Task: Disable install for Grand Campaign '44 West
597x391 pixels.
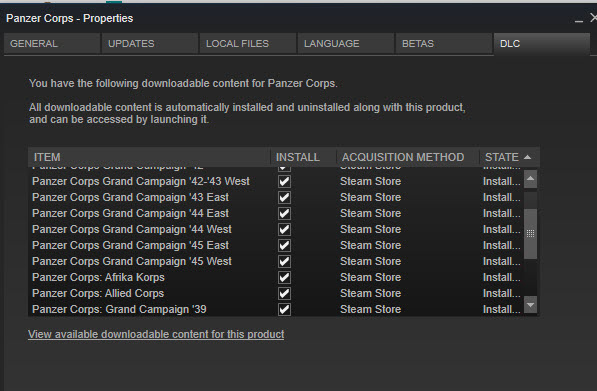Action: coord(284,230)
